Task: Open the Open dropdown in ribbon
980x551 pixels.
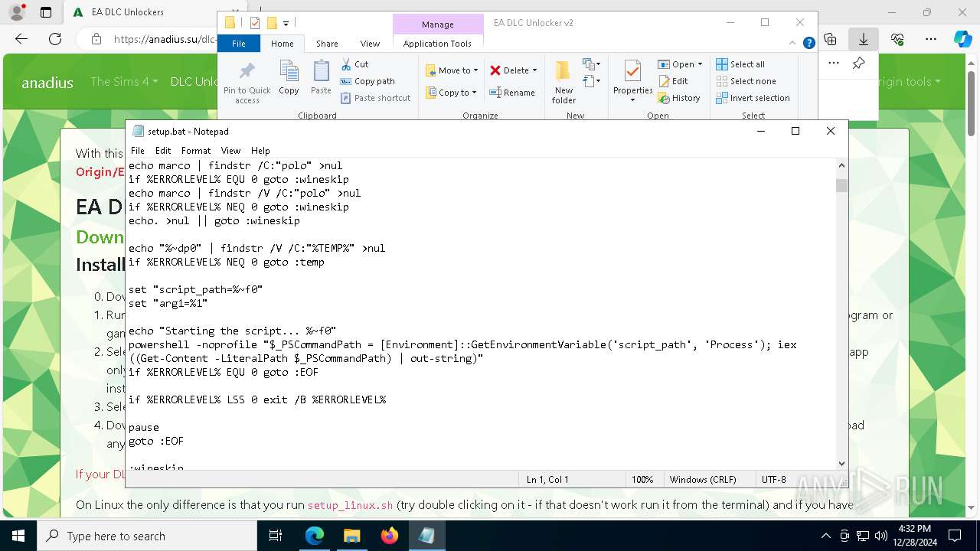Action: coord(680,64)
